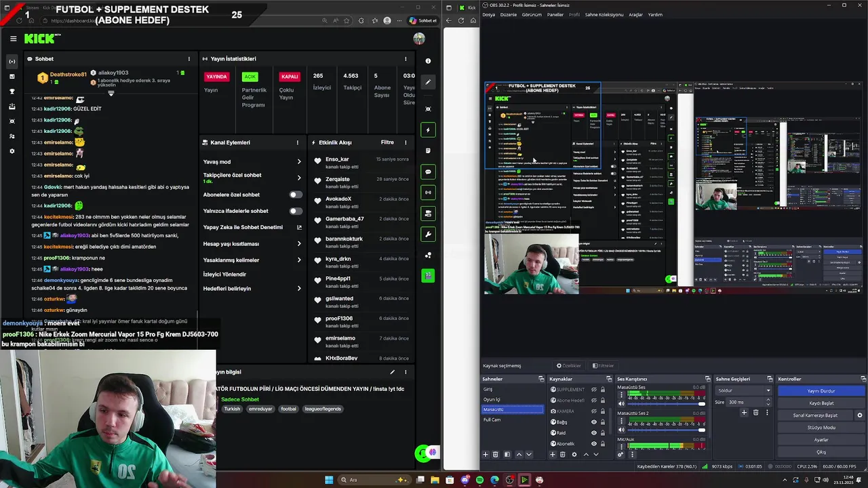Open Etkinlik Akışı three-dot menu
This screenshot has width=868, height=488.
pyautogui.click(x=406, y=142)
